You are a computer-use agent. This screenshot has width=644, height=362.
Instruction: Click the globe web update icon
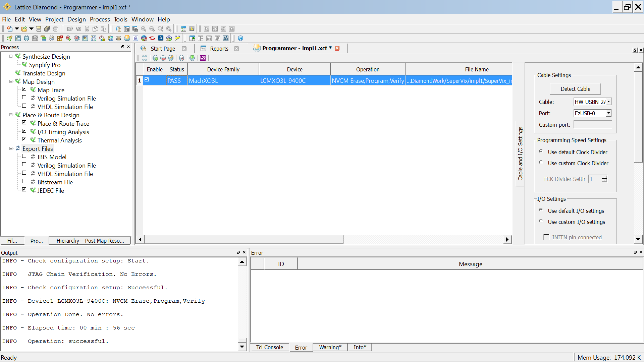point(240,38)
